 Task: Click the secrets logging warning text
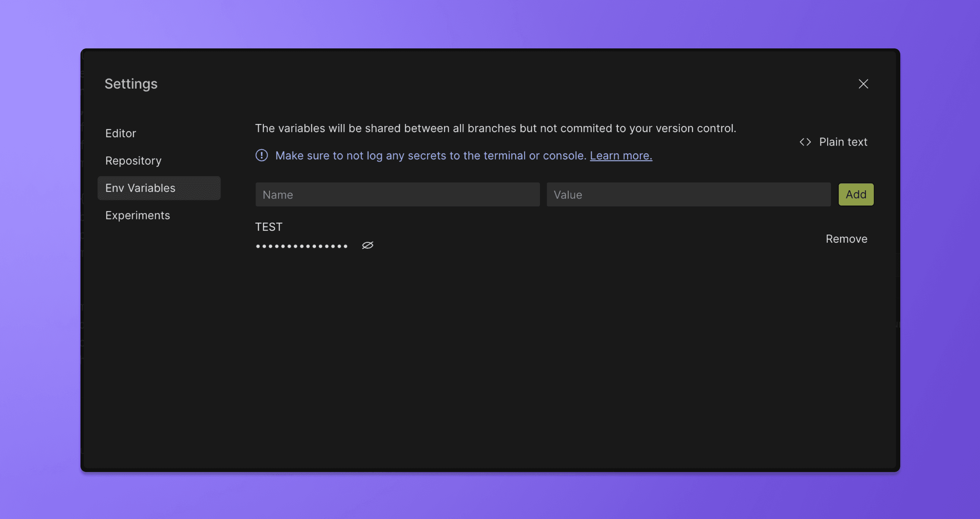[430, 156]
